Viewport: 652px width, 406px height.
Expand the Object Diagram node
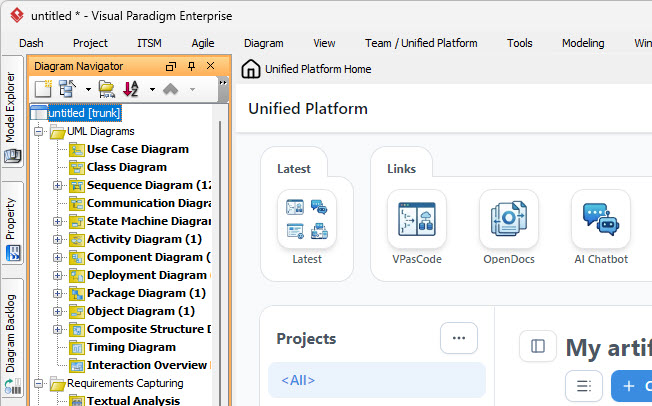coord(57,311)
